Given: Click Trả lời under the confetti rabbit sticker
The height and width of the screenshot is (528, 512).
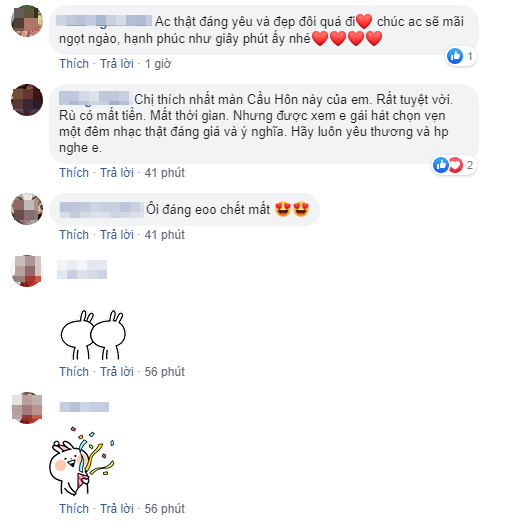Looking at the screenshot, I should (x=117, y=509).
